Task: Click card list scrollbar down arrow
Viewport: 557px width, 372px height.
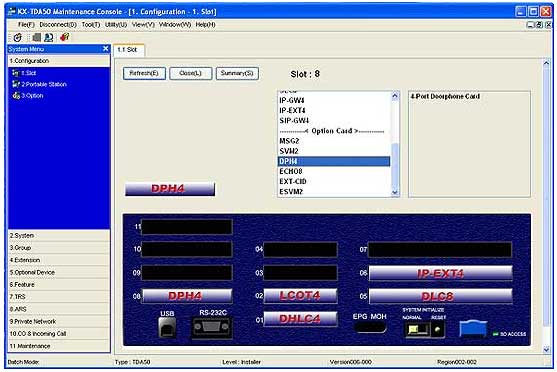Action: pyautogui.click(x=395, y=192)
